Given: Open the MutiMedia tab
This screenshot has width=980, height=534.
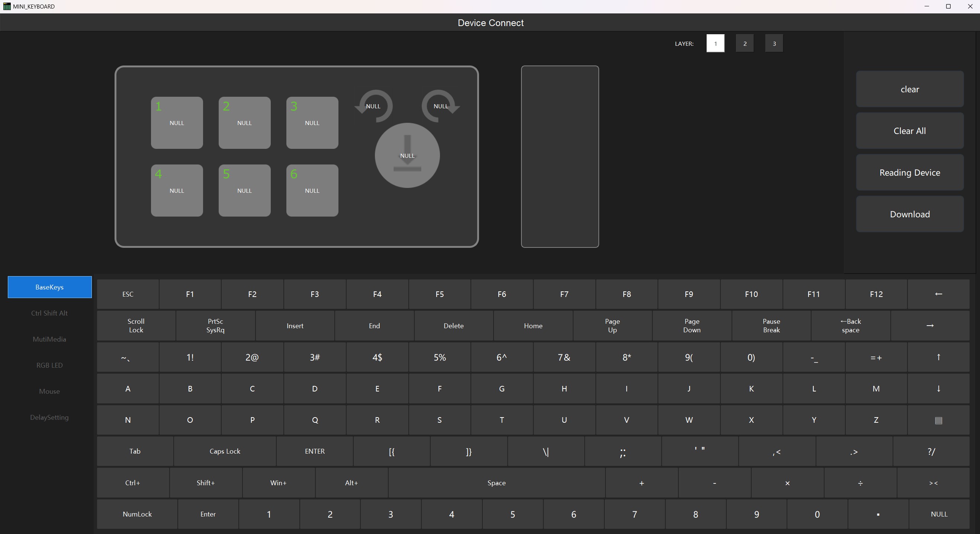Looking at the screenshot, I should point(49,339).
